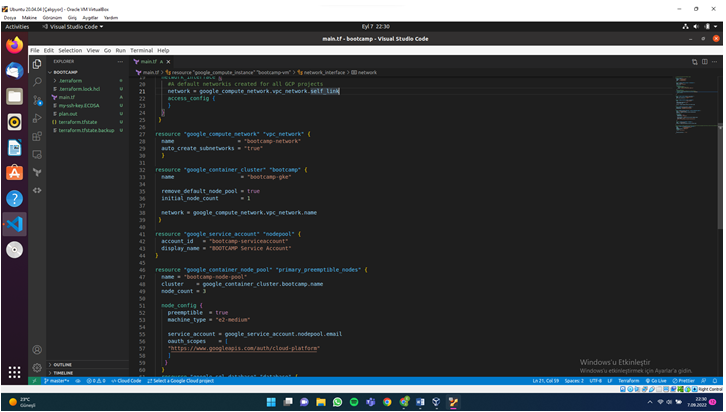Open the Extensions view
The width and height of the screenshot is (726, 412).
(37, 137)
